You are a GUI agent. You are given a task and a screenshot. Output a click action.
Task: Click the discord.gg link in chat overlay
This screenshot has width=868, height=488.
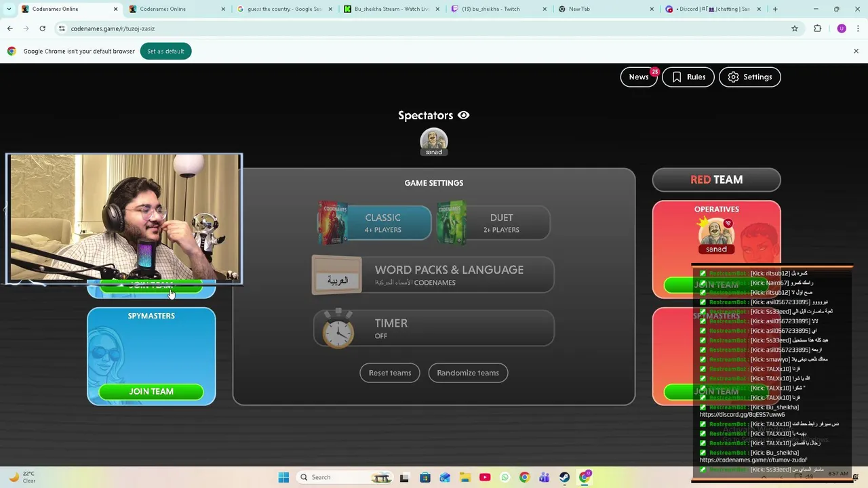742,414
